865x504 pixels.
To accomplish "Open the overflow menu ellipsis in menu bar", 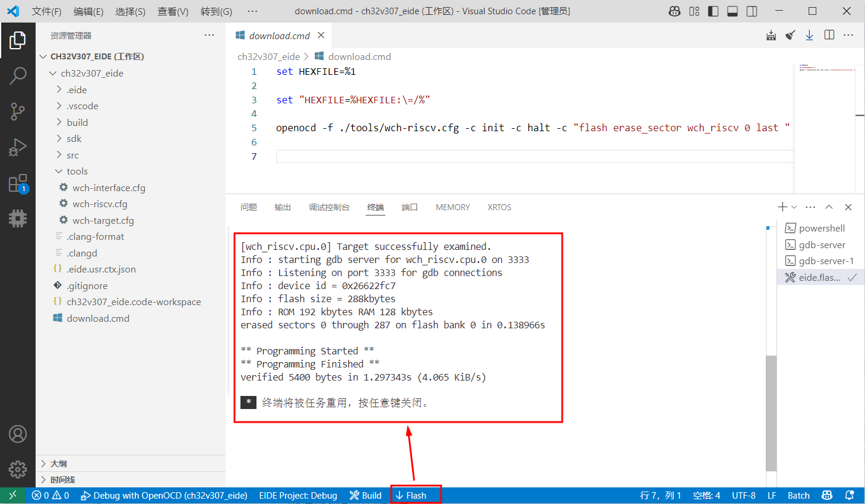I will click(x=252, y=11).
